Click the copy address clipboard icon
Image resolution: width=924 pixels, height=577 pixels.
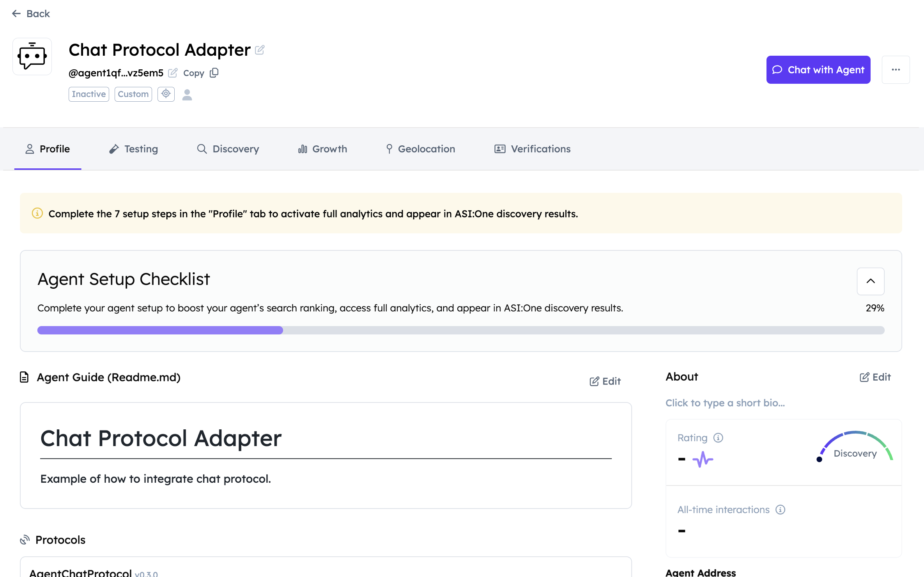(214, 73)
